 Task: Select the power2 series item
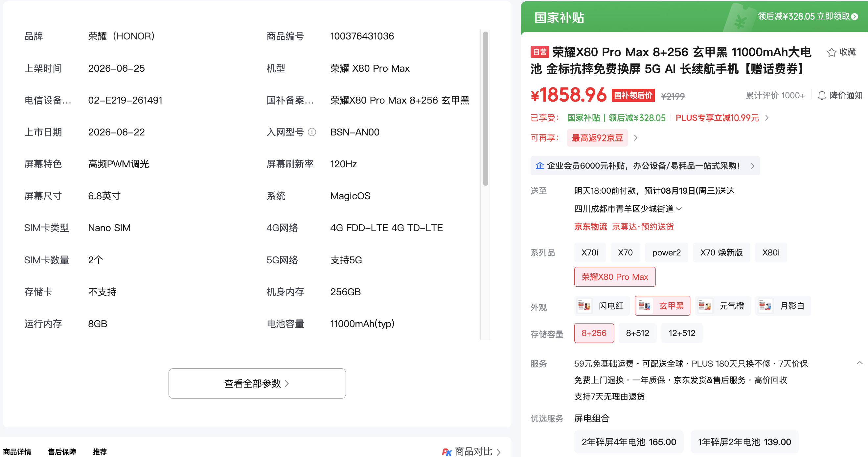[x=666, y=253]
